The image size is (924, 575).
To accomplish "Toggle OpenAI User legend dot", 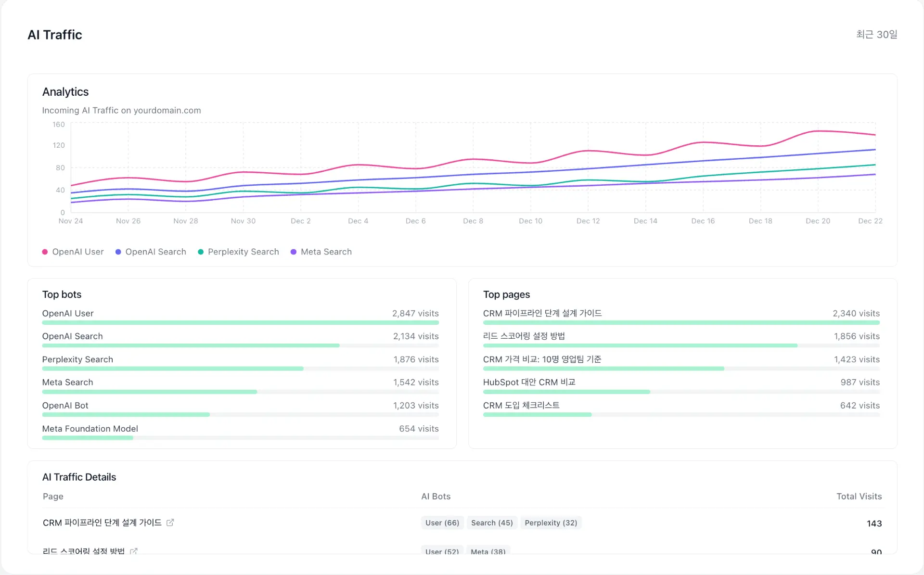I will pyautogui.click(x=45, y=252).
